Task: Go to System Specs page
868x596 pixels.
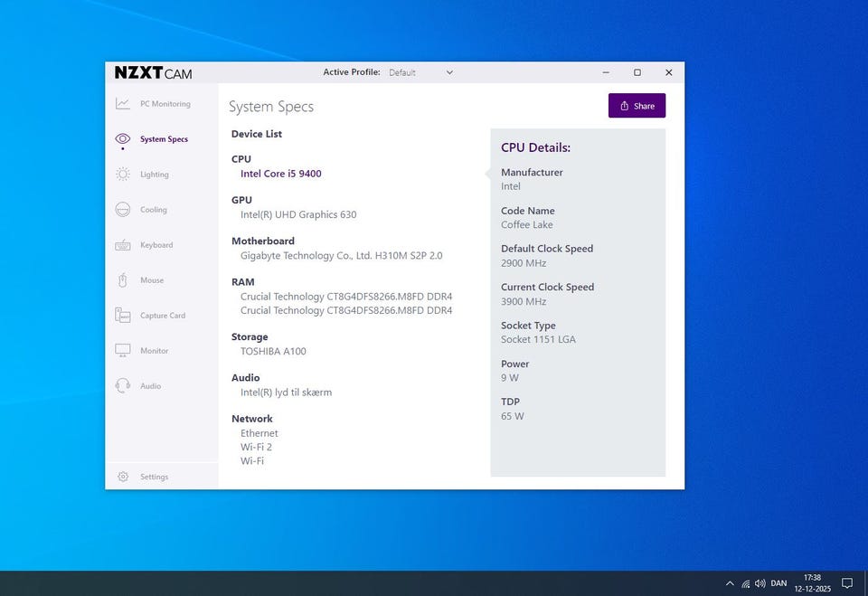Action: [x=164, y=139]
